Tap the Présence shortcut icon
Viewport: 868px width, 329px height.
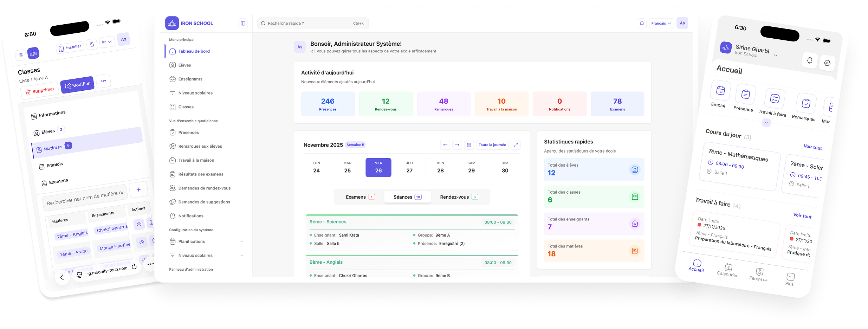click(745, 94)
